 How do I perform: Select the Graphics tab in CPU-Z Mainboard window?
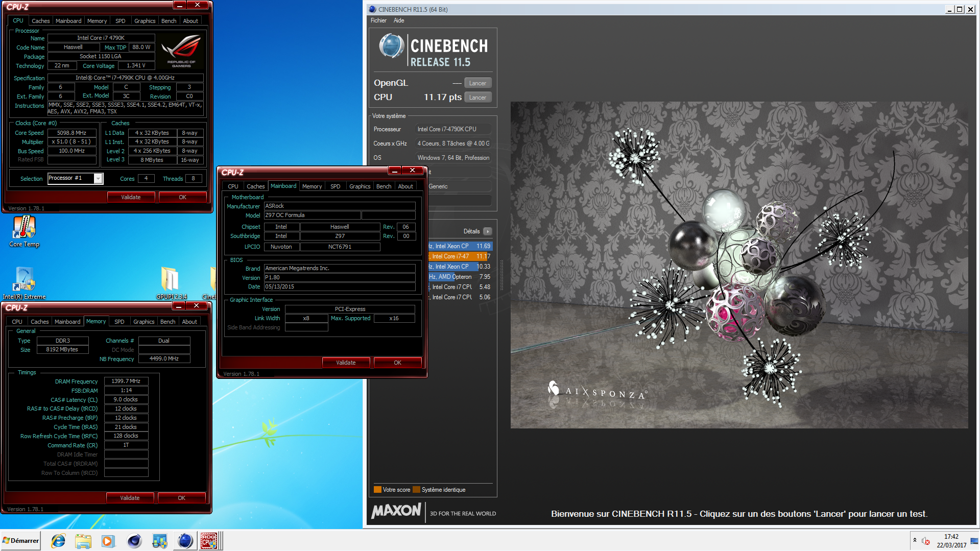coord(360,186)
